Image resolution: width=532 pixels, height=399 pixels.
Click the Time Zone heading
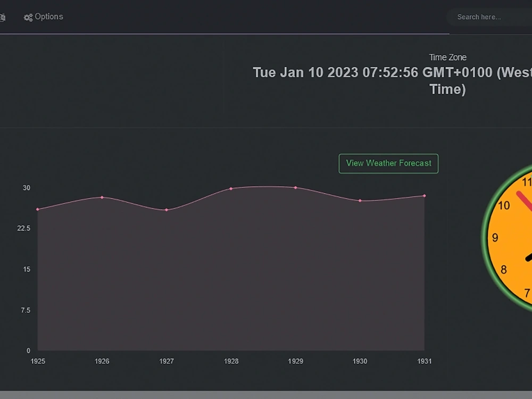click(x=447, y=57)
